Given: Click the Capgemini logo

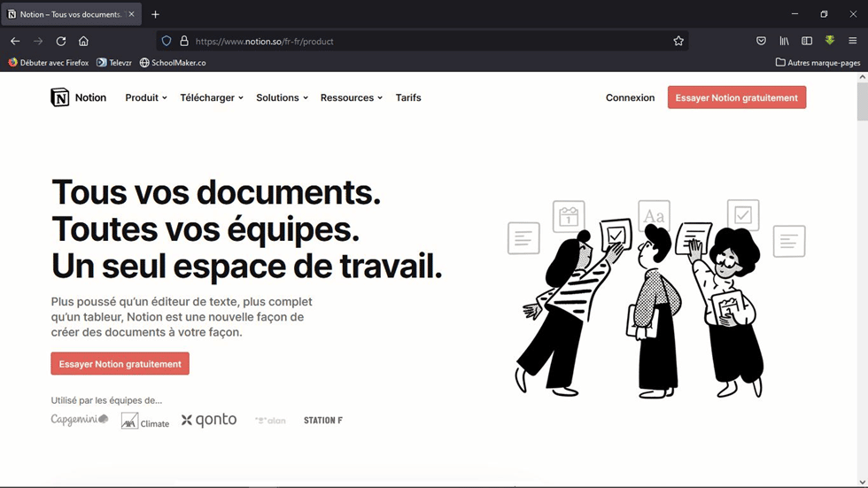Looking at the screenshot, I should click(80, 420).
